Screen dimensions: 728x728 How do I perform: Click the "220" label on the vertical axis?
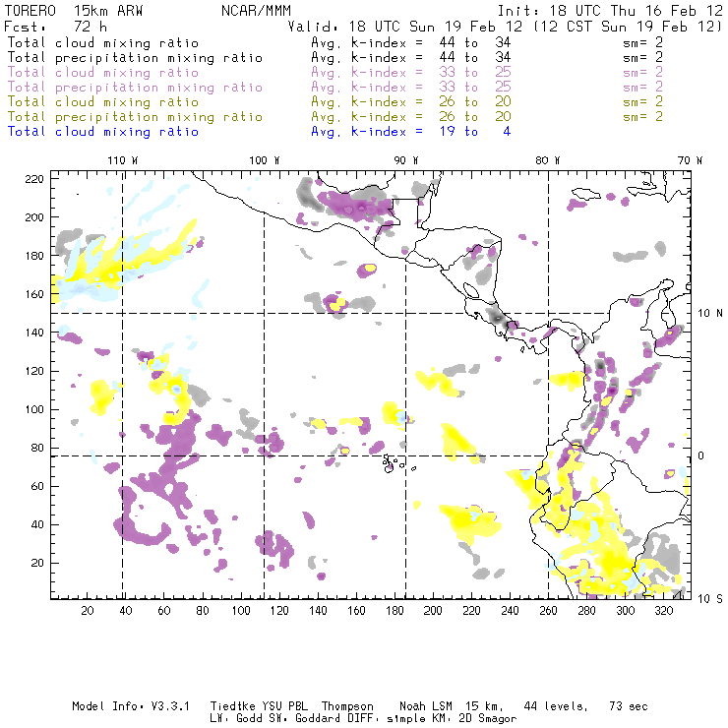click(34, 179)
